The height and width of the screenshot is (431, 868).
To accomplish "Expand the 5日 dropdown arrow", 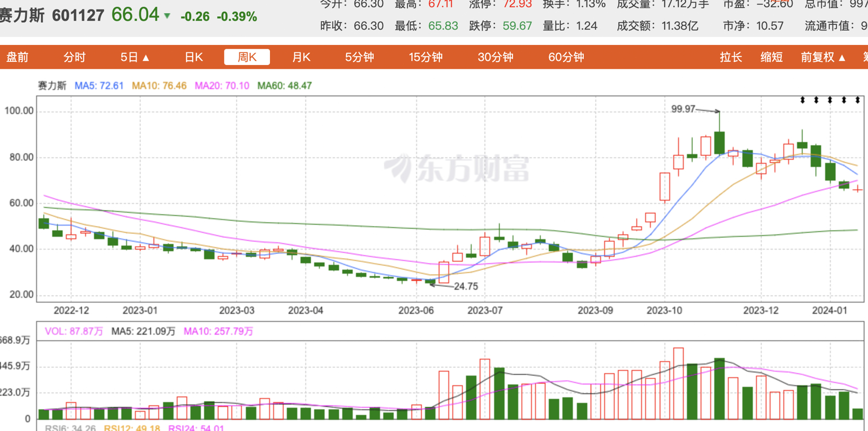I will (x=146, y=58).
